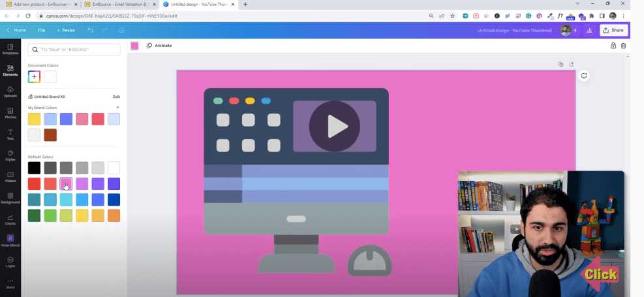
Task: Select the dark green default color swatch
Action: pos(34,215)
